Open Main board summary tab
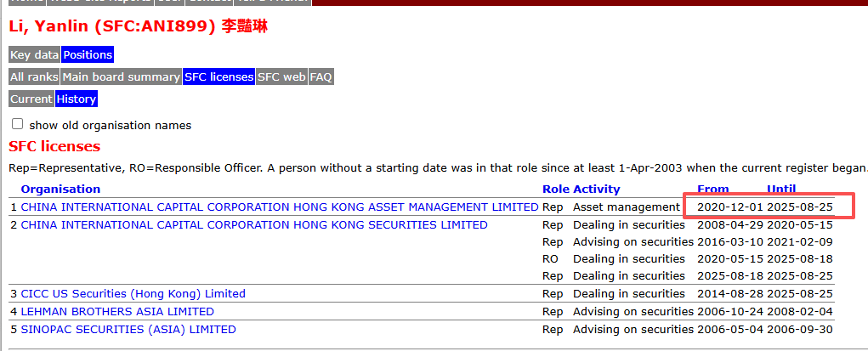The width and height of the screenshot is (868, 351). (x=121, y=76)
